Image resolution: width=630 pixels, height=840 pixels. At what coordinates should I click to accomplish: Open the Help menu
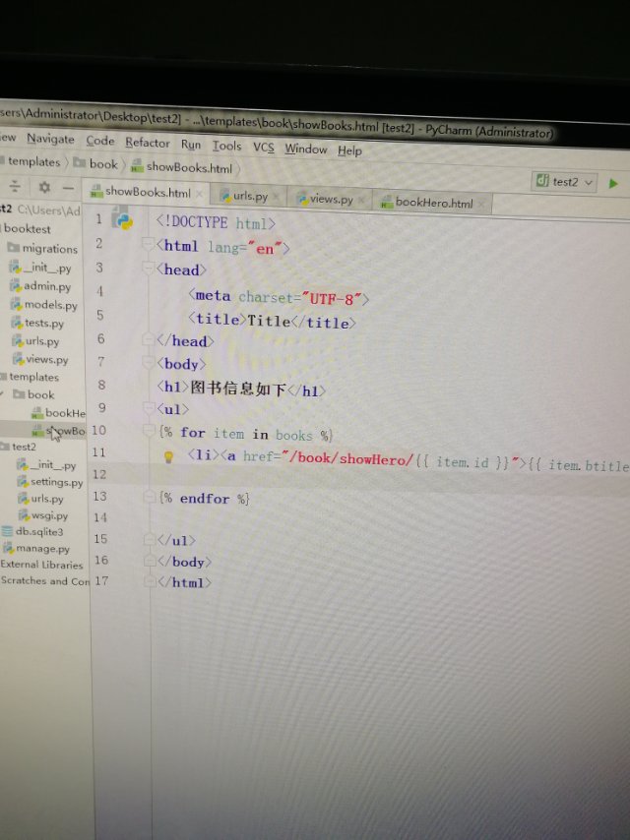pos(349,151)
